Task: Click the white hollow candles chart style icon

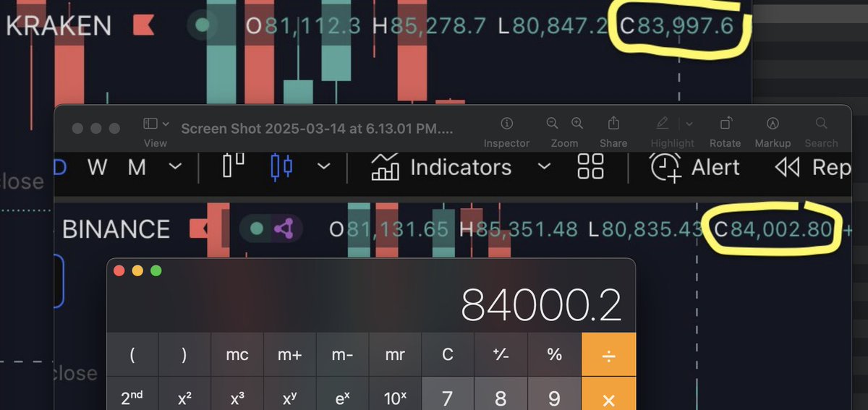Action: click(x=233, y=166)
